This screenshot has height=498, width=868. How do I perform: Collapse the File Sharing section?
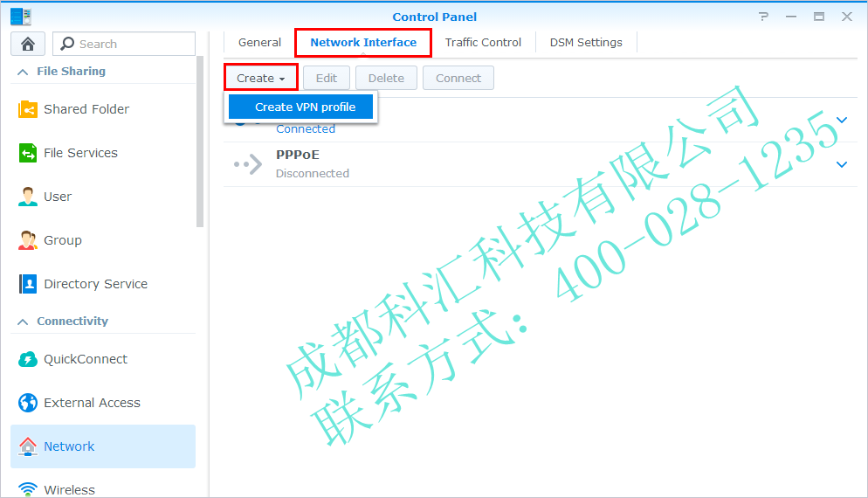pos(23,72)
